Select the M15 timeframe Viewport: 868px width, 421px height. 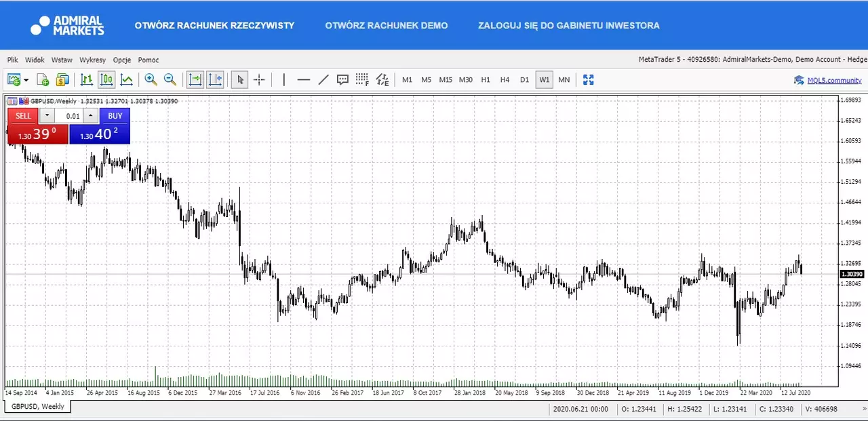coord(446,79)
